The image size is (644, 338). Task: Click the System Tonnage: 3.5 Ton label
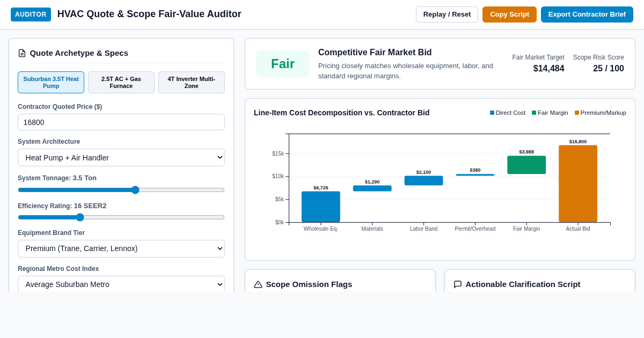tap(57, 178)
